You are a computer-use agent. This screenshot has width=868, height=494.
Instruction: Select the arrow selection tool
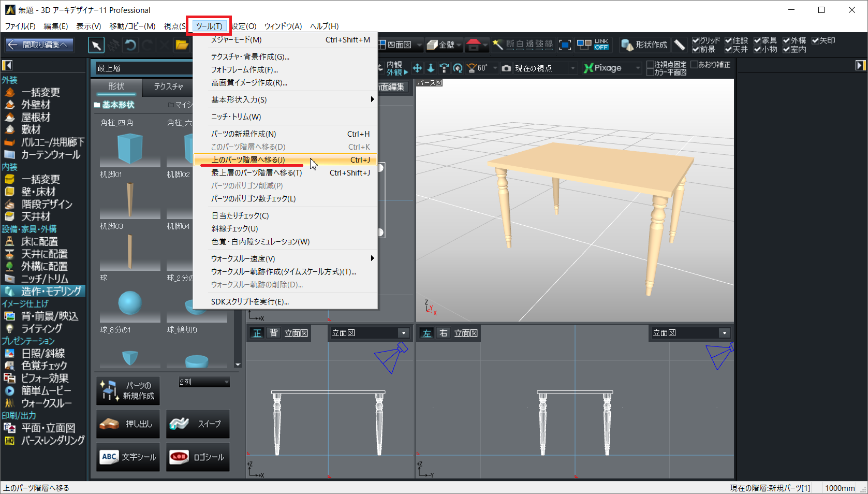(x=96, y=46)
